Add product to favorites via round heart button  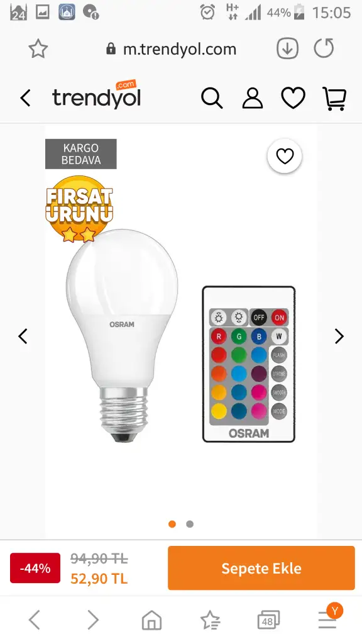pyautogui.click(x=285, y=157)
